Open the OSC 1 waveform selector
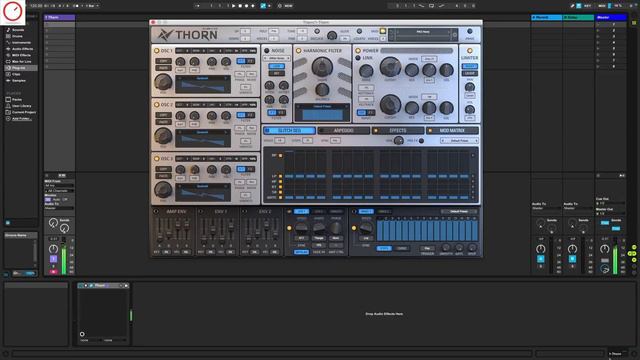The image size is (640, 360). 203,78
